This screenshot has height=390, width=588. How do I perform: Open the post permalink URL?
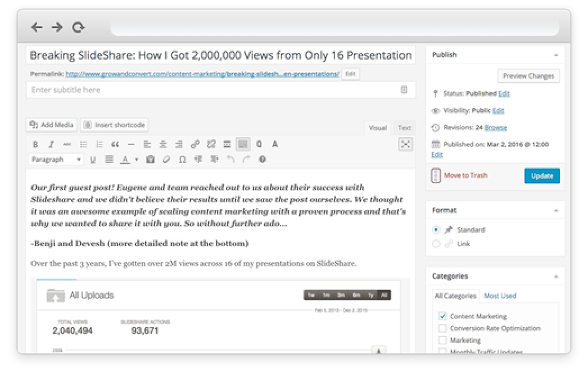coord(202,74)
